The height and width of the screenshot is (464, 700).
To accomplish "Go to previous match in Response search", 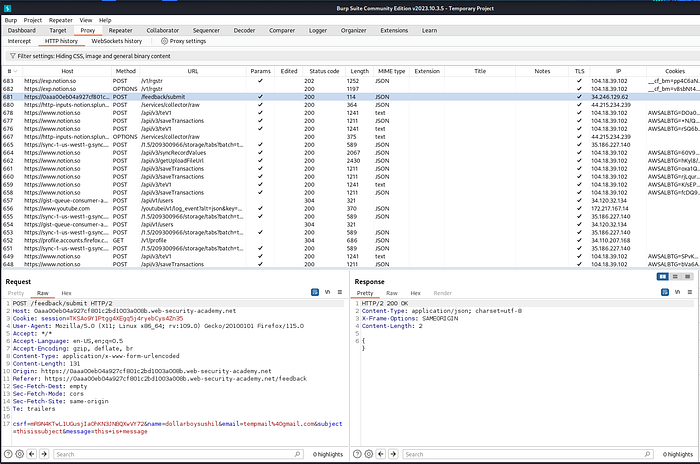I will 381,454.
